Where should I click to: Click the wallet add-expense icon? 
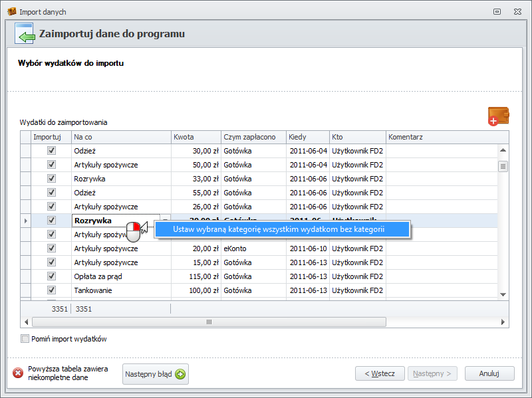coord(498,116)
